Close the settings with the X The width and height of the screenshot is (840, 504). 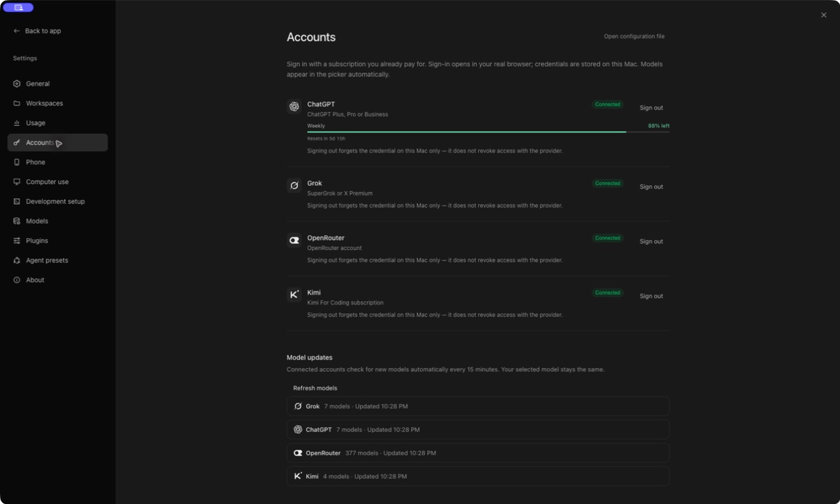824,15
